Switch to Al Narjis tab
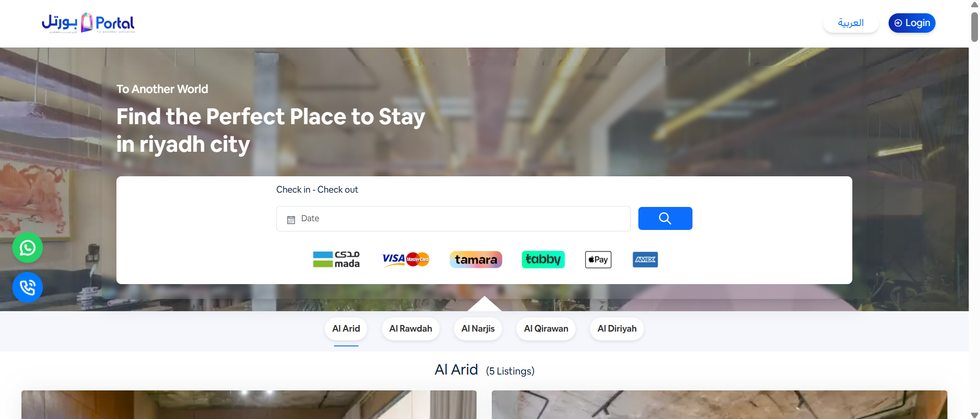This screenshot has height=419, width=980. coord(478,329)
